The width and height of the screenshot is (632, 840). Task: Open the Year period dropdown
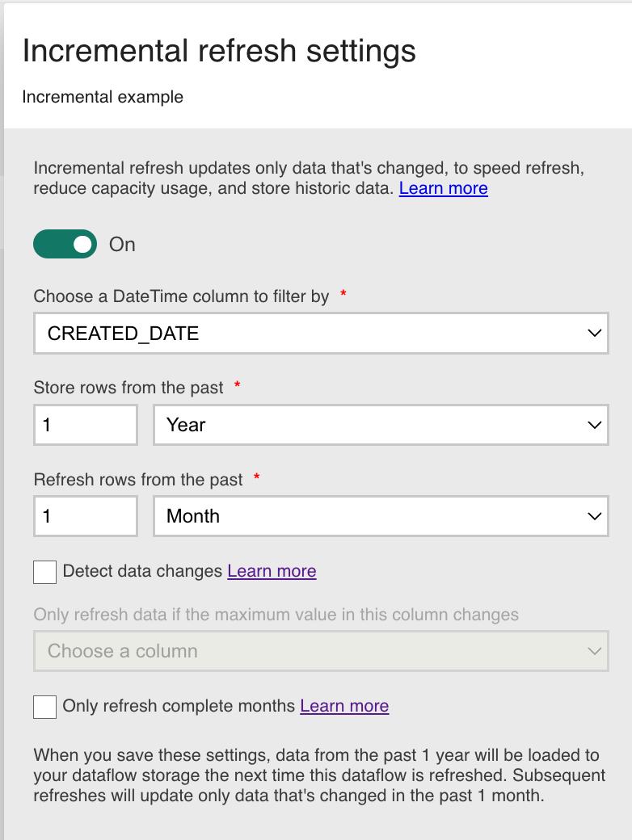click(381, 425)
